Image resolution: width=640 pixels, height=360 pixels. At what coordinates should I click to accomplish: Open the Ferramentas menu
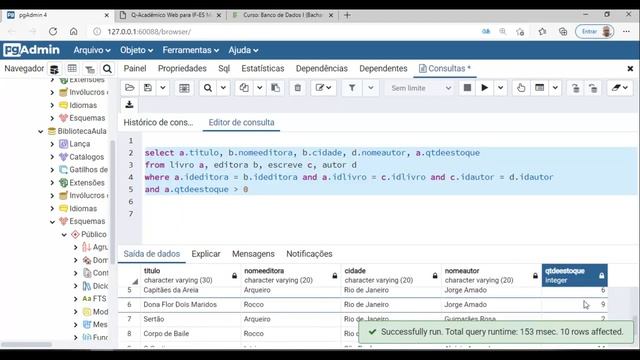[x=191, y=50]
